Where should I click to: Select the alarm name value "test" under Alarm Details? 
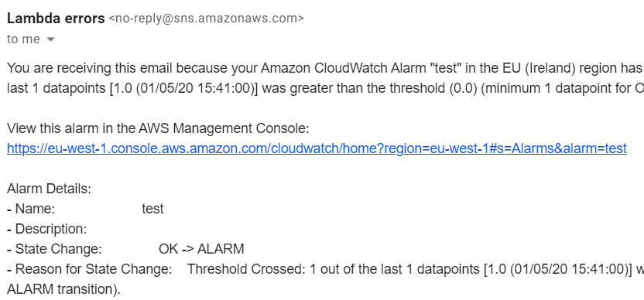(152, 209)
